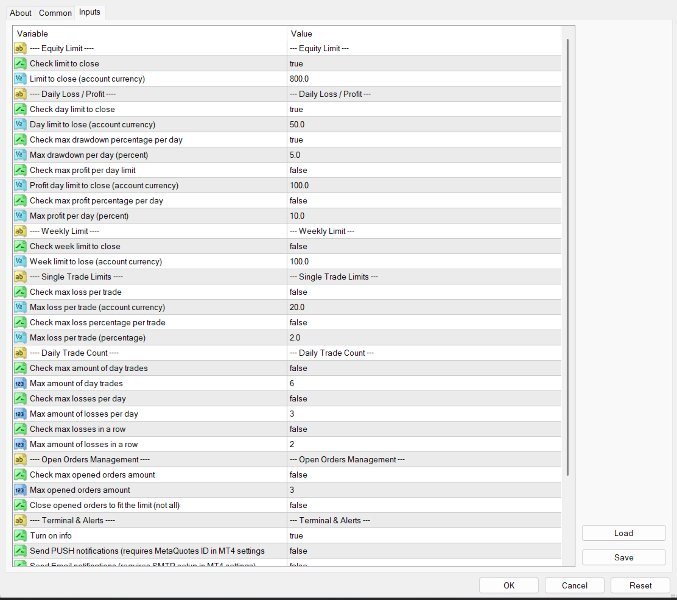677x600 pixels.
Task: Open the Common tab
Action: point(55,13)
